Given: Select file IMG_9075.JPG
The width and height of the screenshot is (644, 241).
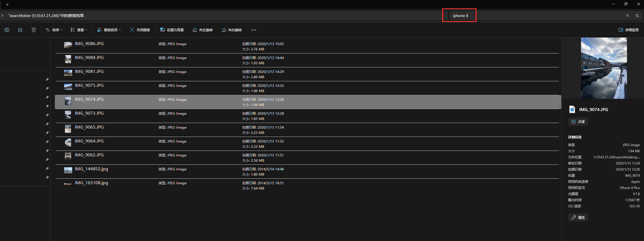Looking at the screenshot, I should click(307, 88).
